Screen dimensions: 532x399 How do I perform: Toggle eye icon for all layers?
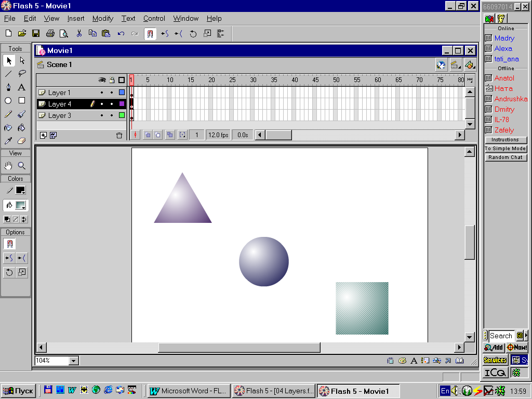coord(102,80)
